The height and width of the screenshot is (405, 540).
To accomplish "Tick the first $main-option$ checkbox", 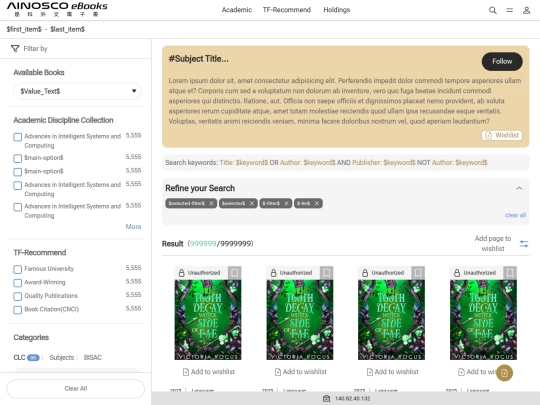I will [x=18, y=158].
